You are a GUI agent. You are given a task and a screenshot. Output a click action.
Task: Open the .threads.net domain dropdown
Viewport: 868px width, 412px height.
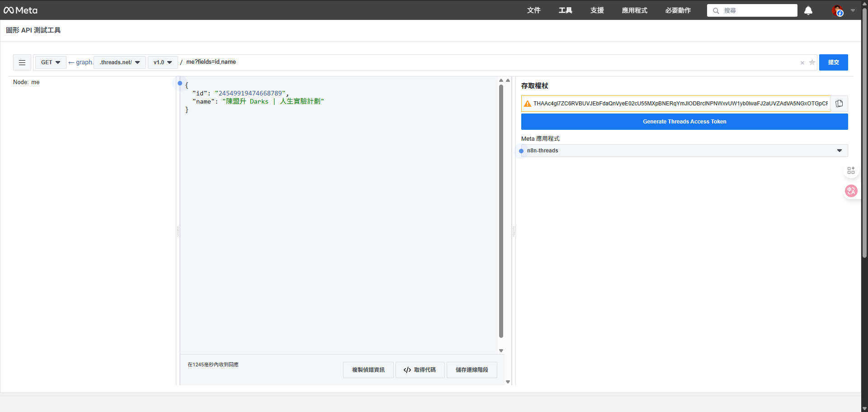119,62
